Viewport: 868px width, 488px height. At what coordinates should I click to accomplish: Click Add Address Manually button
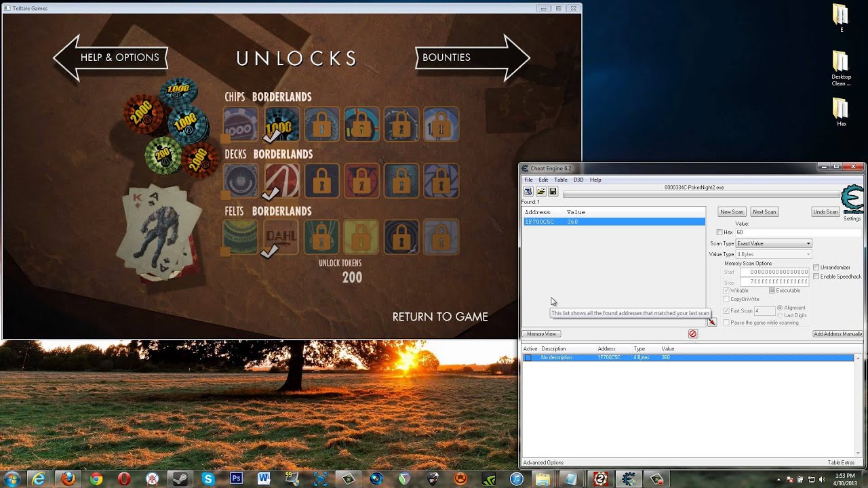(x=837, y=334)
